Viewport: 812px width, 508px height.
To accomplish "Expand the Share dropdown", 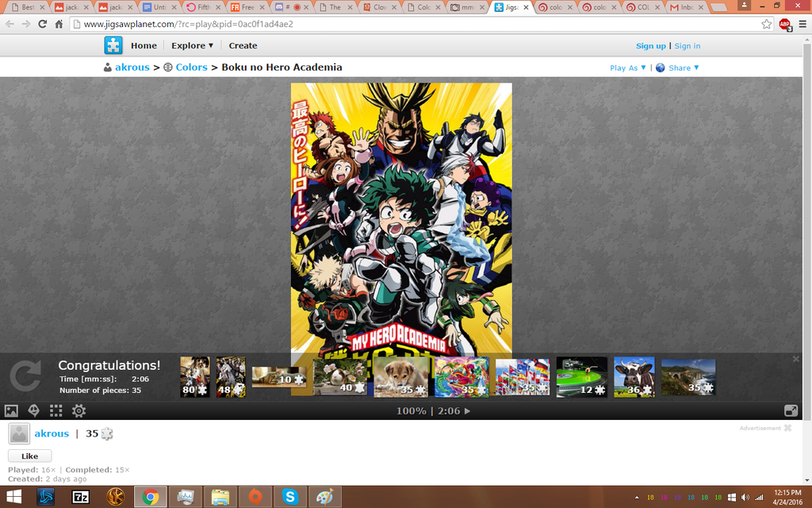I will click(684, 68).
